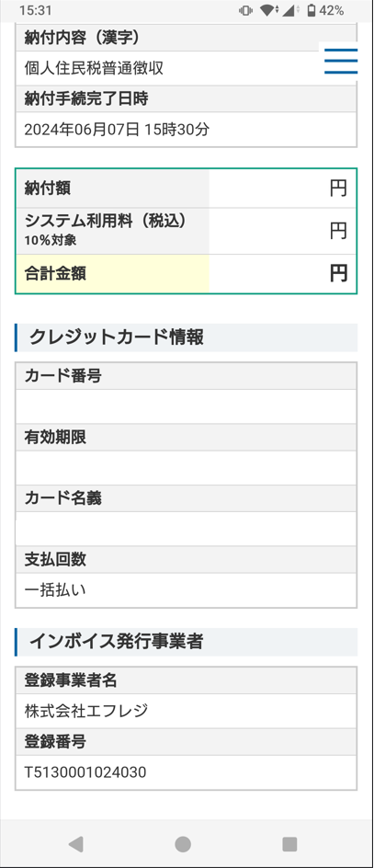This screenshot has width=374, height=868.
Task: Tap the 株式会社エフレジ registered business name
Action: [86, 711]
